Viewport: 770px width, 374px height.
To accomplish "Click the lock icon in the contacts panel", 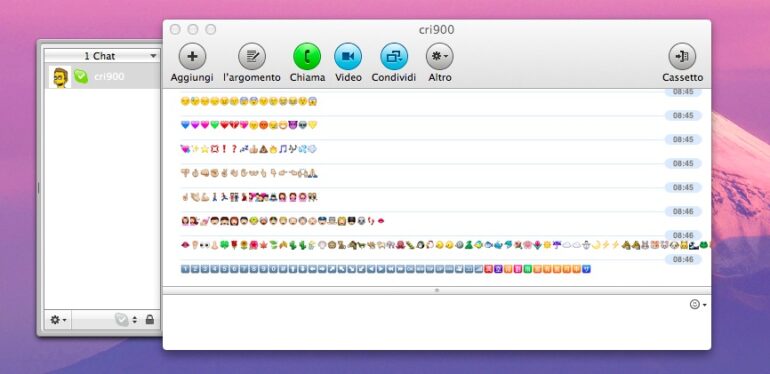I will point(150,320).
